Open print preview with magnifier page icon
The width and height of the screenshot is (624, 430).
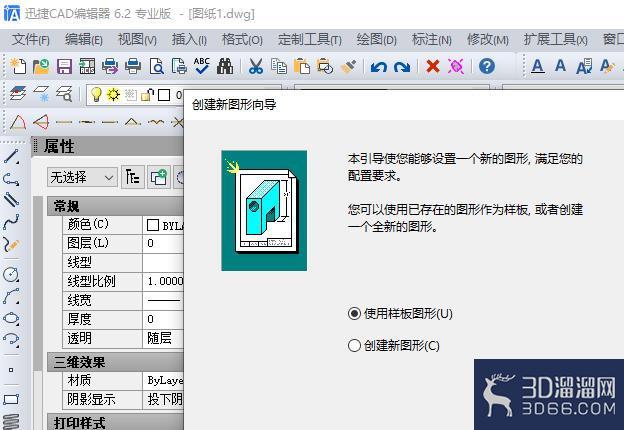click(x=156, y=66)
